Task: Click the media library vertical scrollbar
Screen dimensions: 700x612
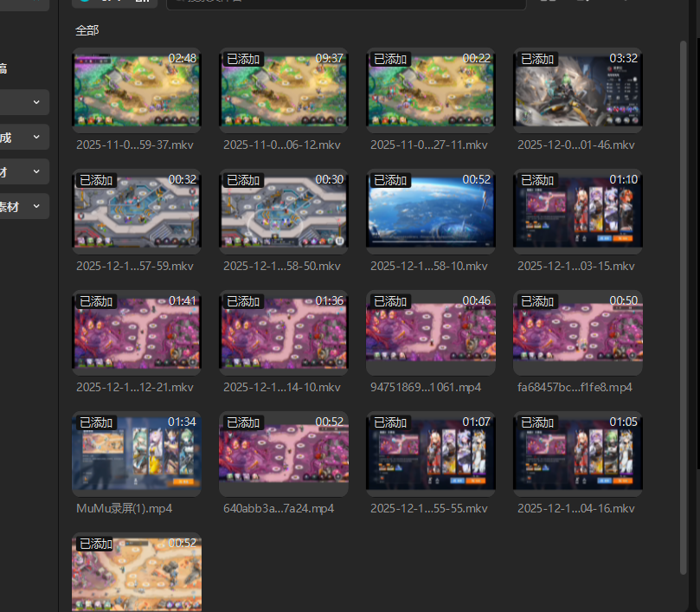Action: pos(683,307)
